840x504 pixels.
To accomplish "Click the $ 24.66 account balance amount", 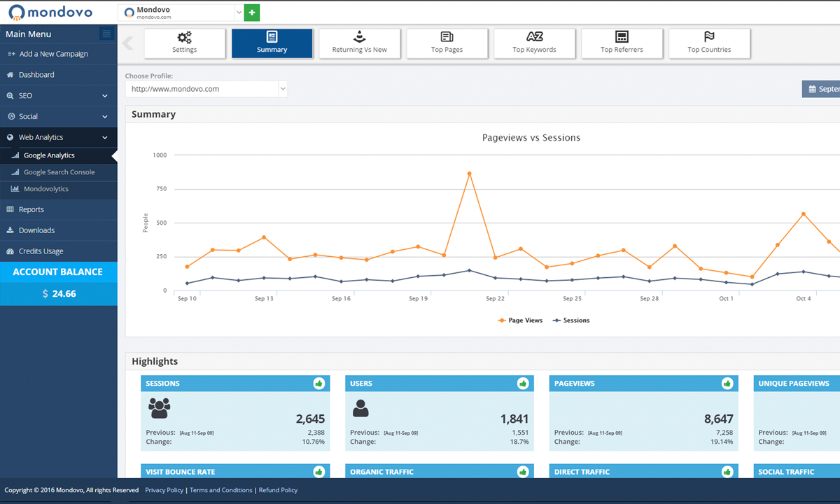I will (x=59, y=294).
